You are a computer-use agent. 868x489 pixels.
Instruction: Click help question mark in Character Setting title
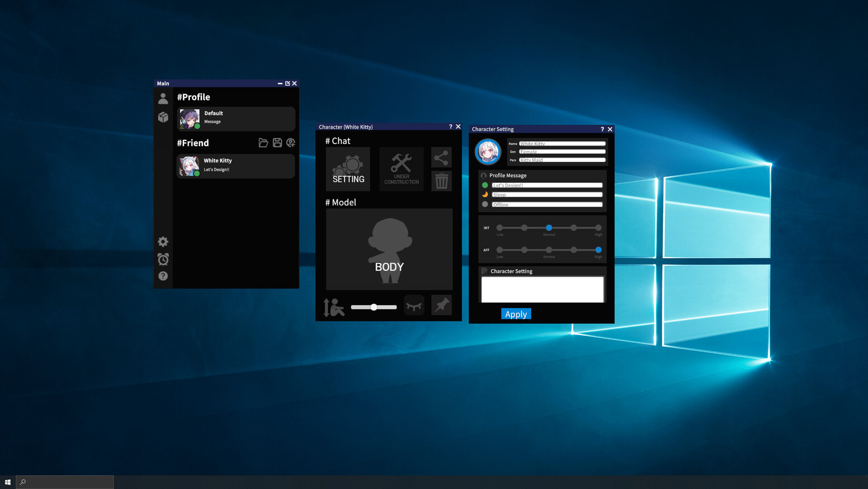coord(602,129)
